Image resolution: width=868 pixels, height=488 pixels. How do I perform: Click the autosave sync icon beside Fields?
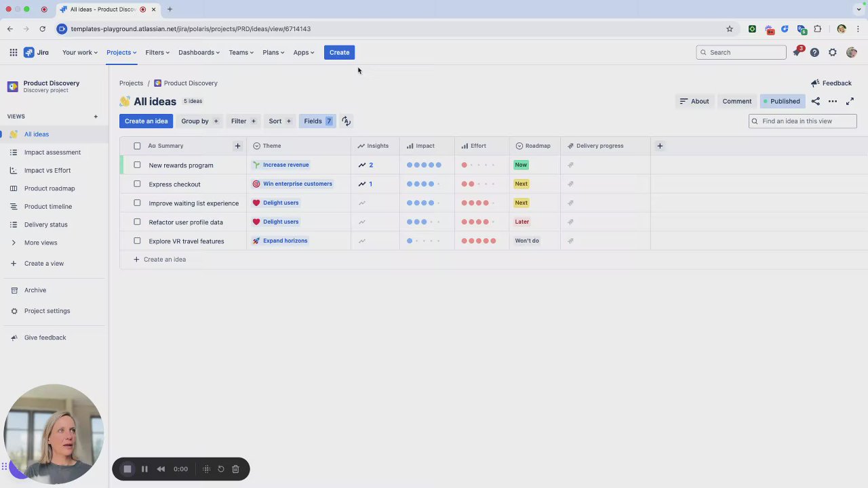[346, 121]
